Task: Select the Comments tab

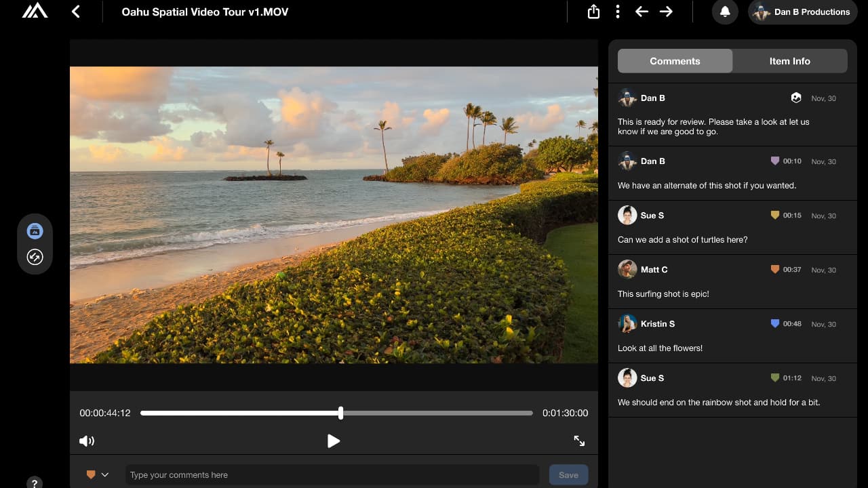Action: point(675,61)
